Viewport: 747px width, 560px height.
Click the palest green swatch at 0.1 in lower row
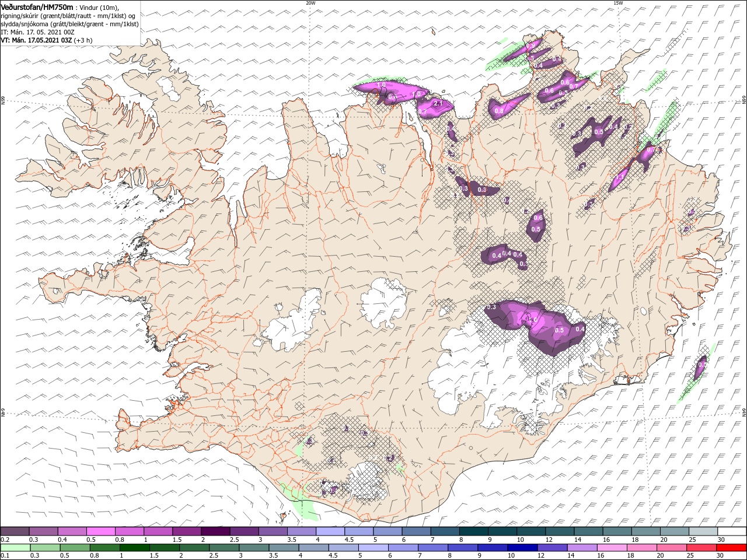pos(15,548)
